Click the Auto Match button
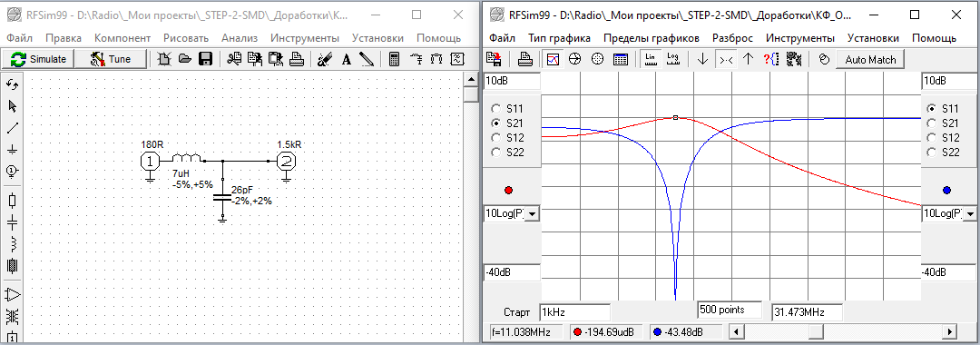 [x=870, y=59]
